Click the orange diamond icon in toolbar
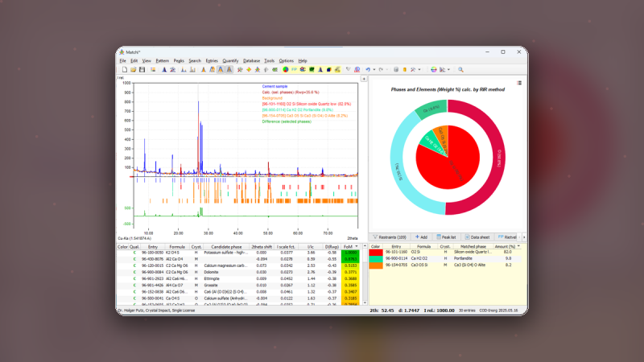 [x=249, y=70]
